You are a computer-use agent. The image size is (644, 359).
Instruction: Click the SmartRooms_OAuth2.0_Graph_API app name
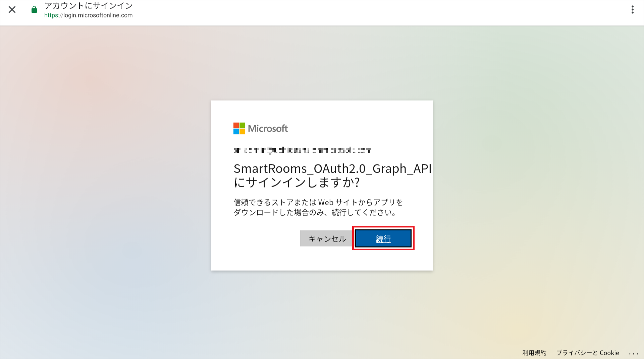(x=332, y=168)
